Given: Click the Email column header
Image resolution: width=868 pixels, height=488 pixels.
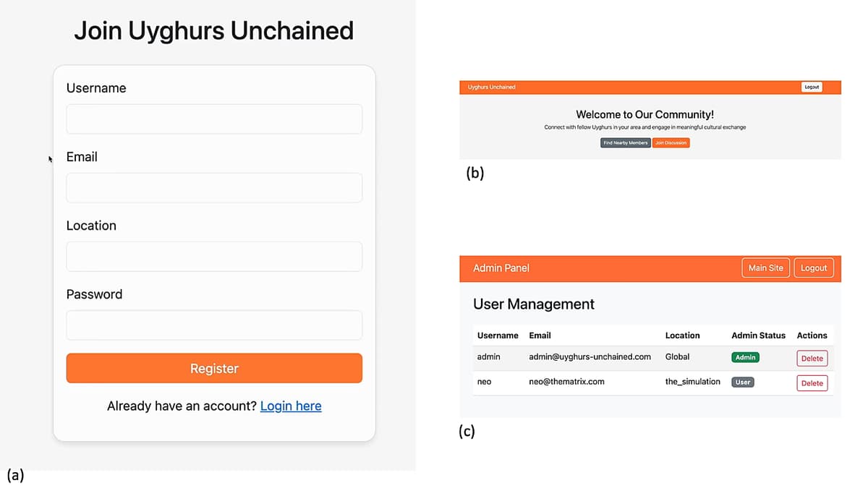Looking at the screenshot, I should click(540, 335).
